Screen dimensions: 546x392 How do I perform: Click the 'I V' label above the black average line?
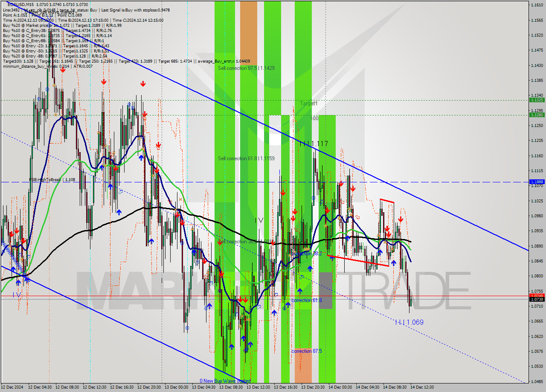tap(259, 220)
